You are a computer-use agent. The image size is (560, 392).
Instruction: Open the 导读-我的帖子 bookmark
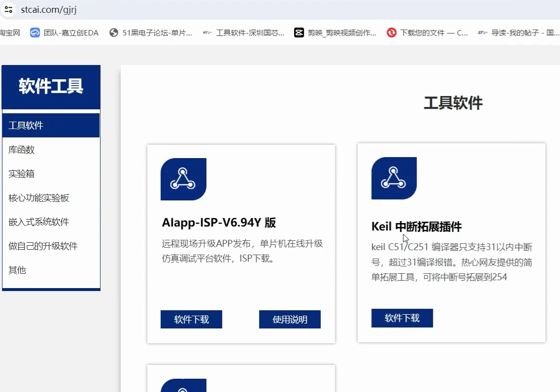point(519,33)
